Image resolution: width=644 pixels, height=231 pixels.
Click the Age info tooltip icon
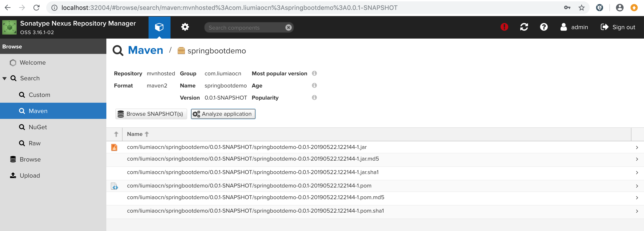(315, 85)
